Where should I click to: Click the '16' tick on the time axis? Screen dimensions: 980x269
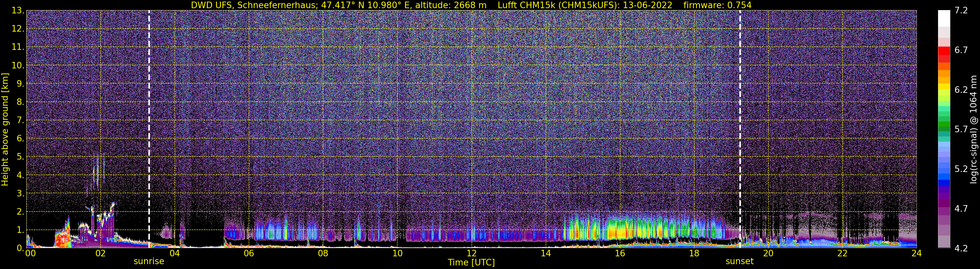pyautogui.click(x=620, y=254)
